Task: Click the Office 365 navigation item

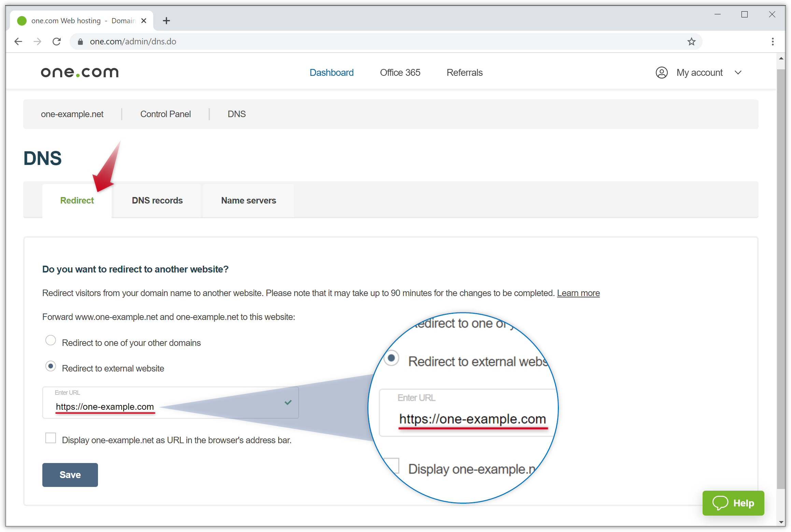Action: pos(400,72)
